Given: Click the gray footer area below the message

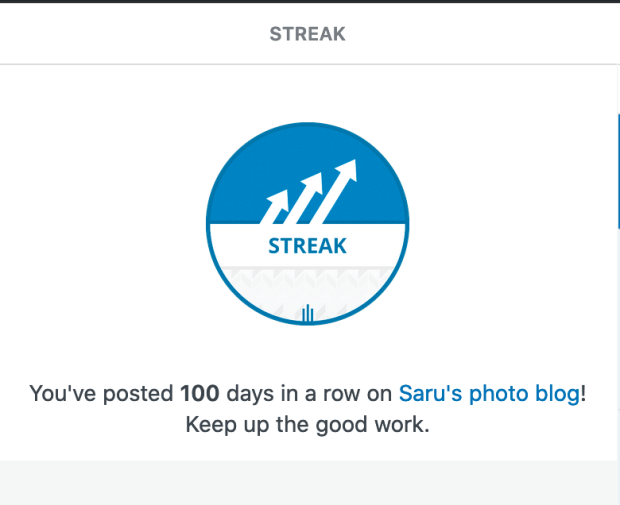Looking at the screenshot, I should click(307, 482).
